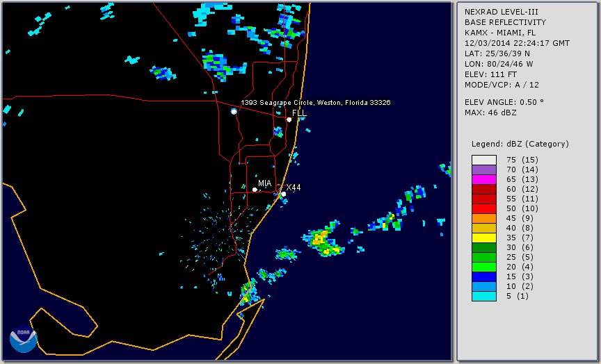
Task: Click 'LAT: 25/36/39 N' text
Action: pyautogui.click(x=497, y=53)
